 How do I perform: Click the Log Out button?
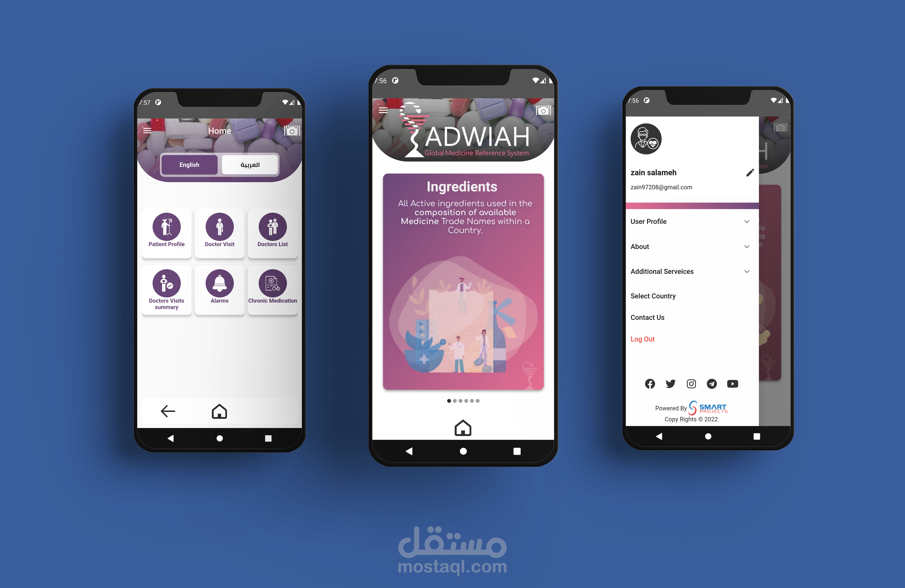[643, 339]
